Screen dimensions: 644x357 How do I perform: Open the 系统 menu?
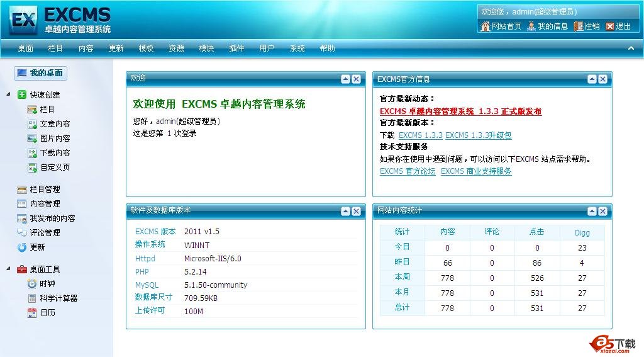tap(297, 48)
